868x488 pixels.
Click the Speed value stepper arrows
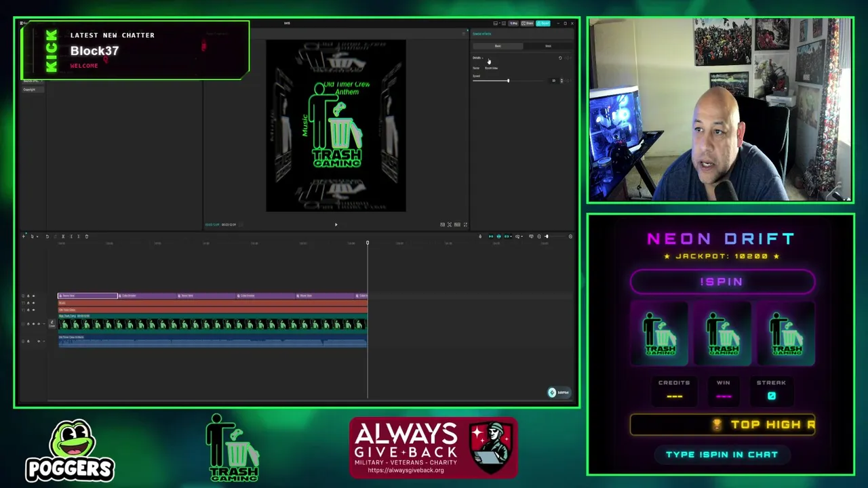(561, 81)
